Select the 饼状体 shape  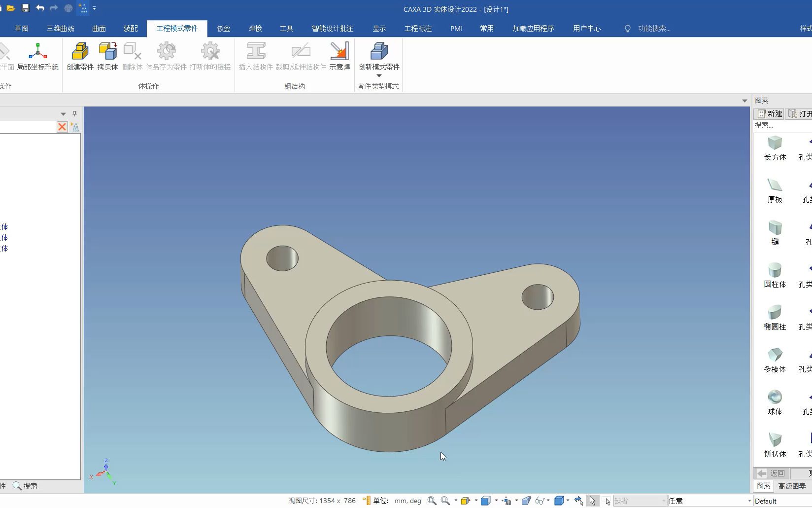(775, 445)
